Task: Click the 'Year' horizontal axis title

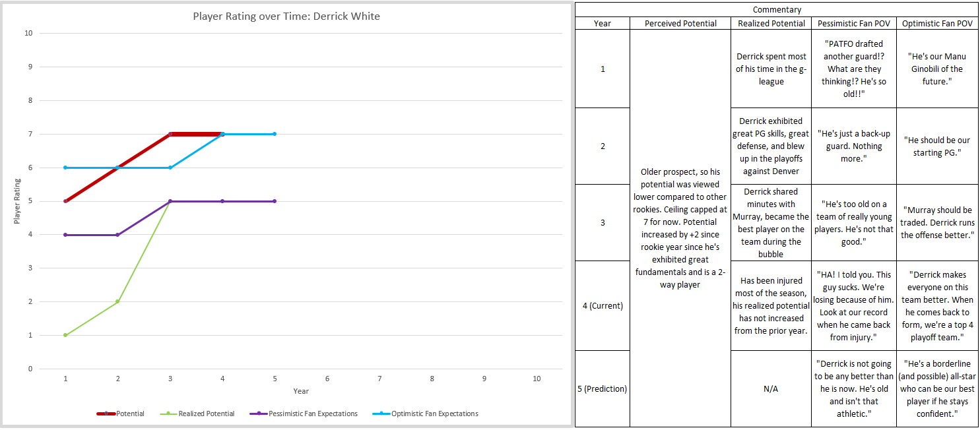Action: tap(301, 391)
